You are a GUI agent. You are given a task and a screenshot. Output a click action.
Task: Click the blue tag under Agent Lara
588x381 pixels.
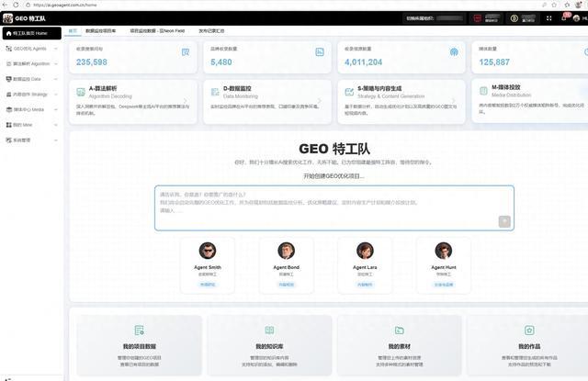point(365,285)
